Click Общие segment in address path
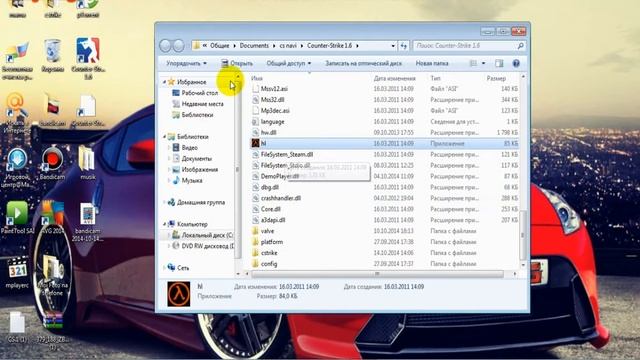640x360 pixels. pyautogui.click(x=220, y=46)
